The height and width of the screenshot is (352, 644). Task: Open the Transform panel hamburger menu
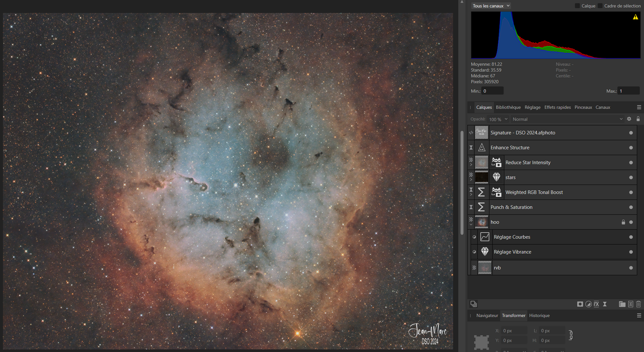point(639,316)
